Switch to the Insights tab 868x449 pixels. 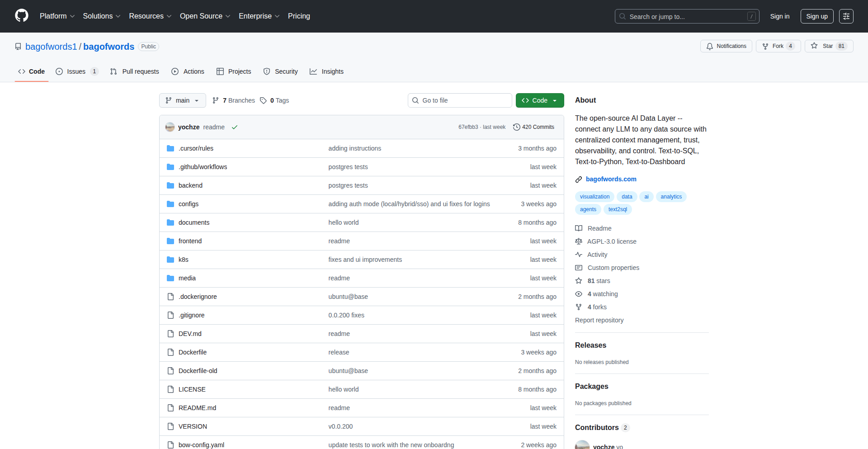click(326, 71)
